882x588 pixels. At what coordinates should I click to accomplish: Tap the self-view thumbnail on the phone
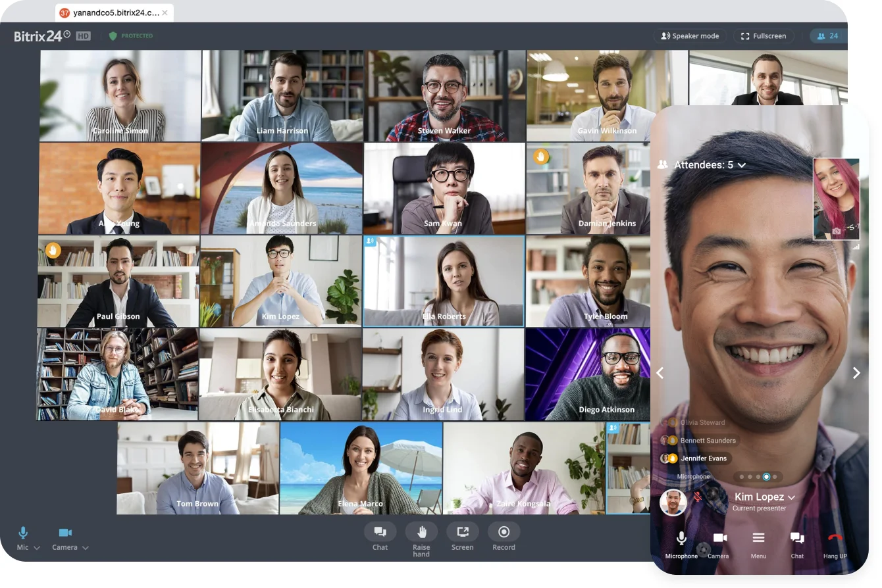tap(837, 199)
